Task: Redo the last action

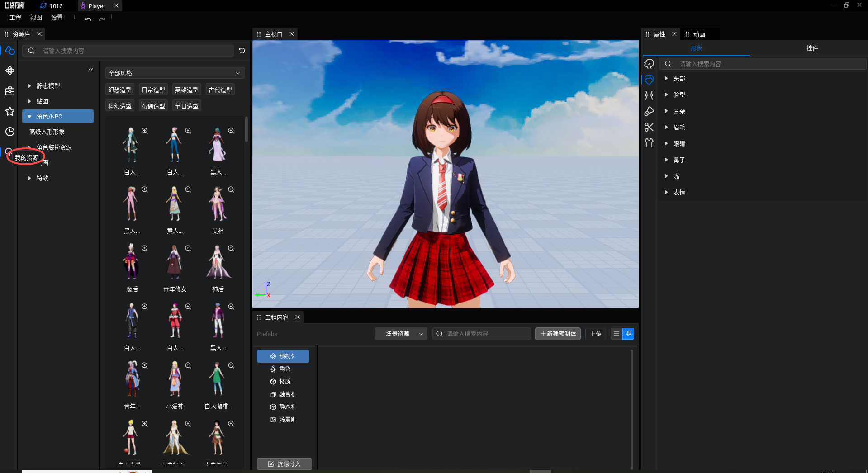Action: 102,19
